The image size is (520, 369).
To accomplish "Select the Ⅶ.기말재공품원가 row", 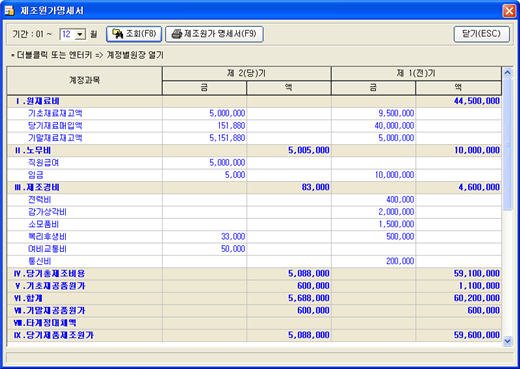I will click(254, 311).
